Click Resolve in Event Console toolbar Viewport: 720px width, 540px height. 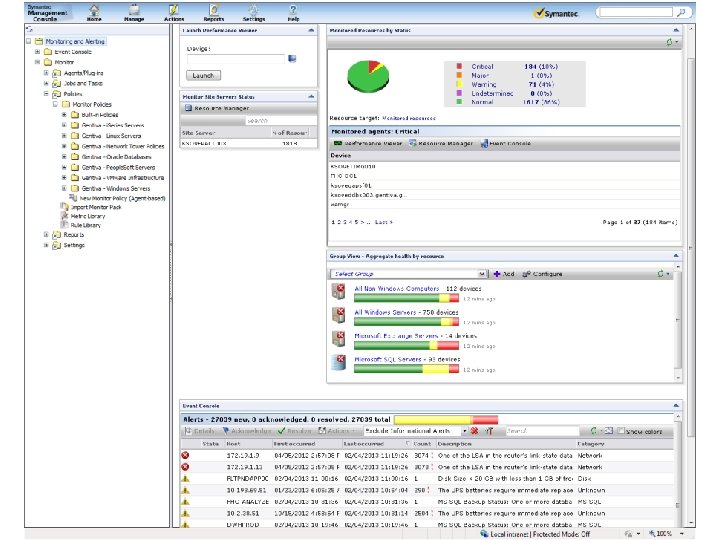(295, 431)
